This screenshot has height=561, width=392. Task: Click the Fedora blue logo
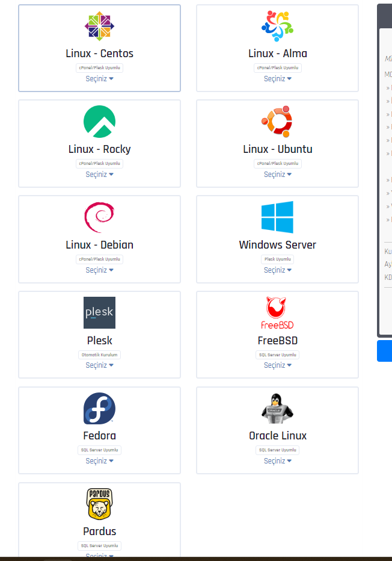point(99,409)
